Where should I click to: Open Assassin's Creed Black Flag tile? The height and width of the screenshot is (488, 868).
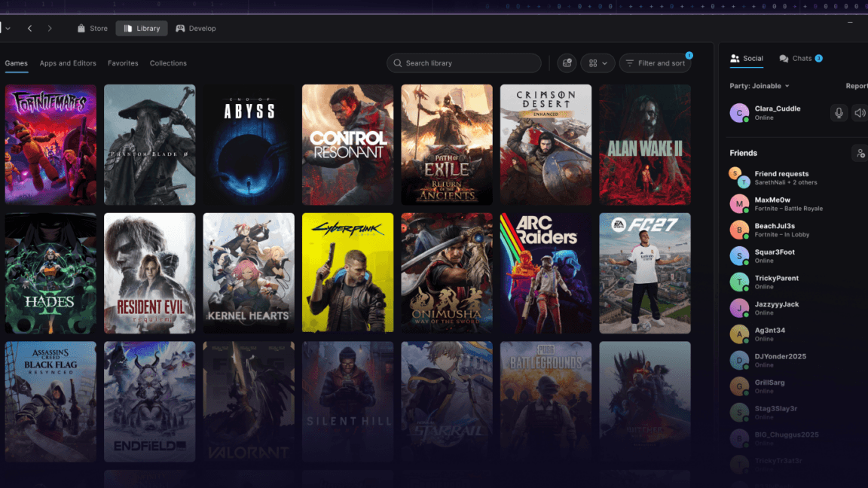pyautogui.click(x=50, y=401)
